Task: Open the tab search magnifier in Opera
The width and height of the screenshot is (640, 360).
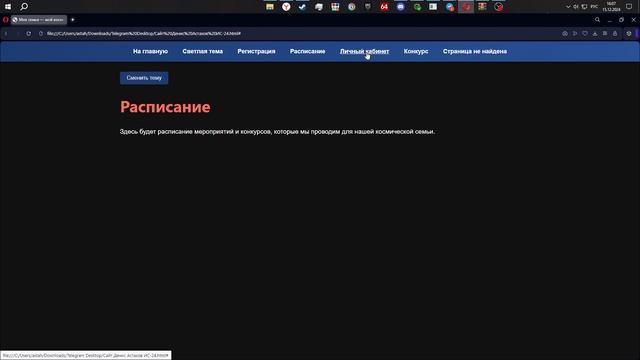Action: point(597,20)
